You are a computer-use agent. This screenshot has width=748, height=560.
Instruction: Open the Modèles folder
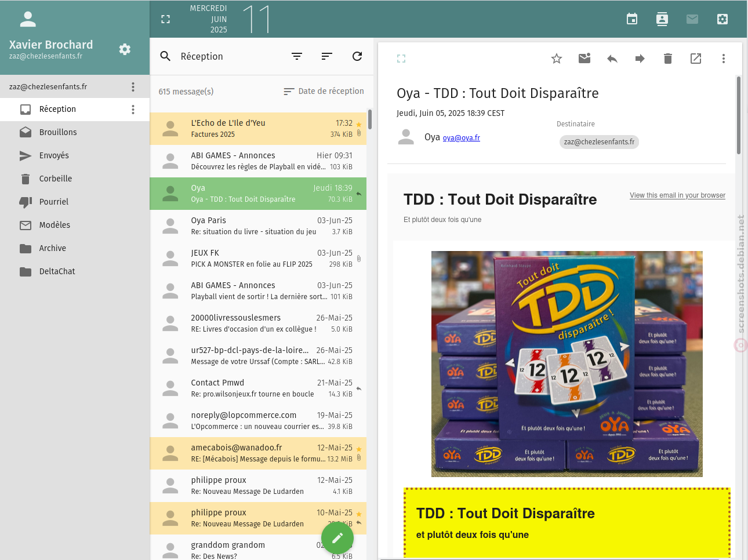[x=75, y=225]
